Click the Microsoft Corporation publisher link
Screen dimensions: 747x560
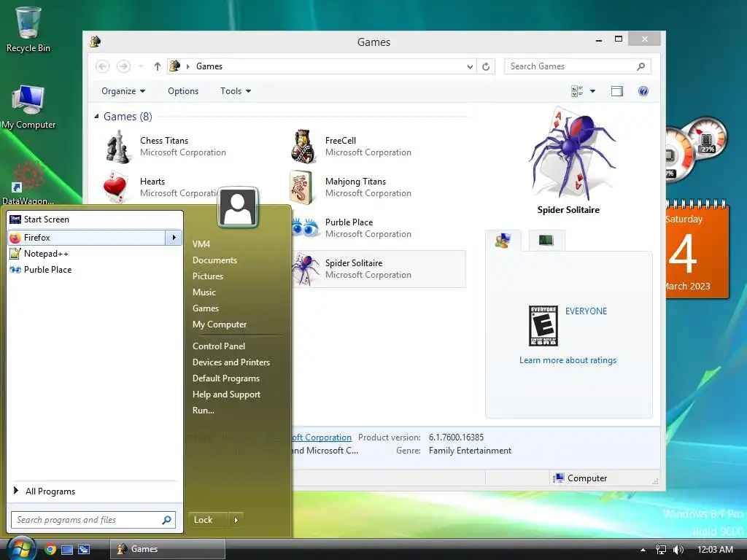[322, 437]
